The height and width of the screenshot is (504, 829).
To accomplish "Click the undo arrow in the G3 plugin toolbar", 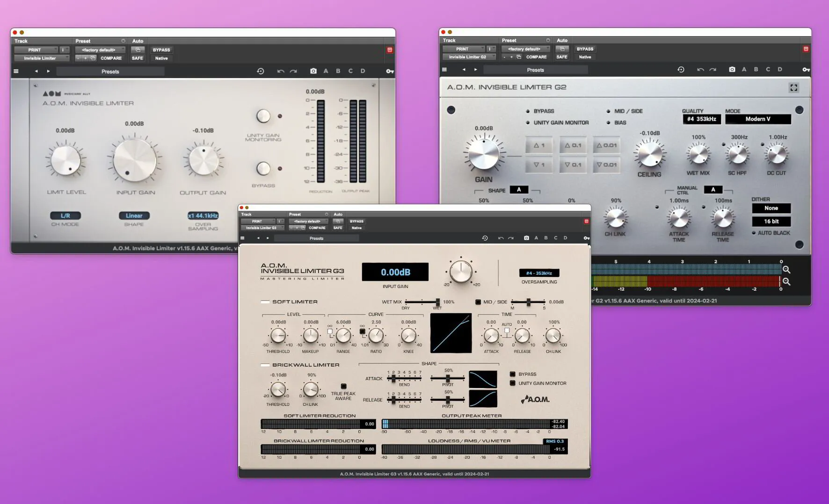I will point(500,238).
